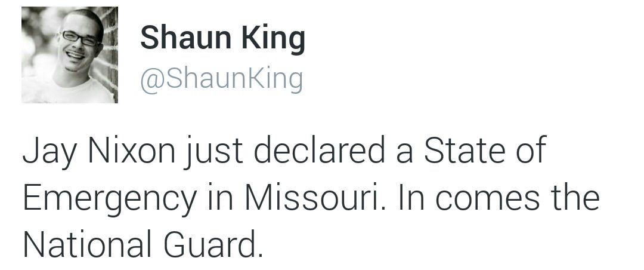The image size is (644, 270).
Task: Click the display name Shaun King
Action: [x=222, y=39]
